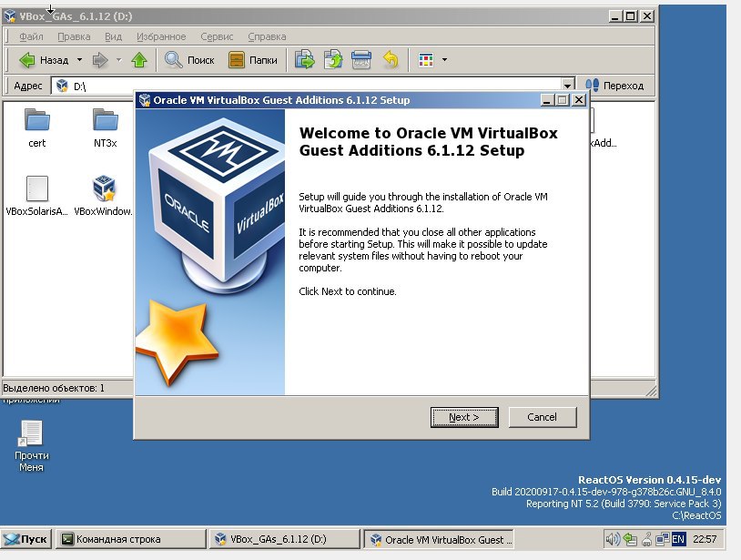Click the safely remove hardware tray icon

pos(629,539)
